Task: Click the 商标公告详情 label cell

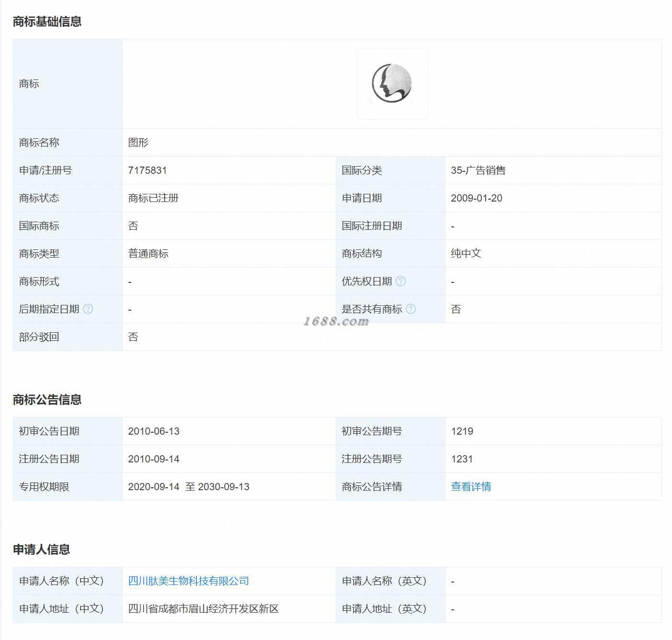Action: [390, 487]
